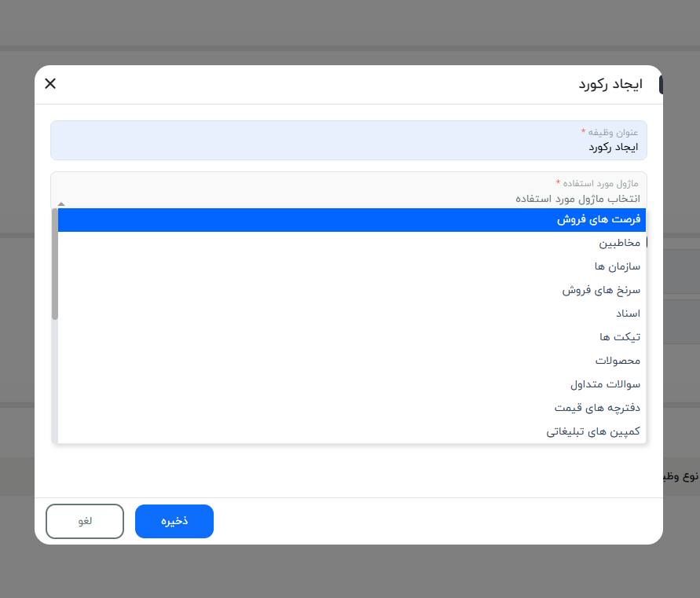Select کمپین های تبلیغاتی (Campaigns) option
This screenshot has height=598, width=700.
[x=350, y=431]
